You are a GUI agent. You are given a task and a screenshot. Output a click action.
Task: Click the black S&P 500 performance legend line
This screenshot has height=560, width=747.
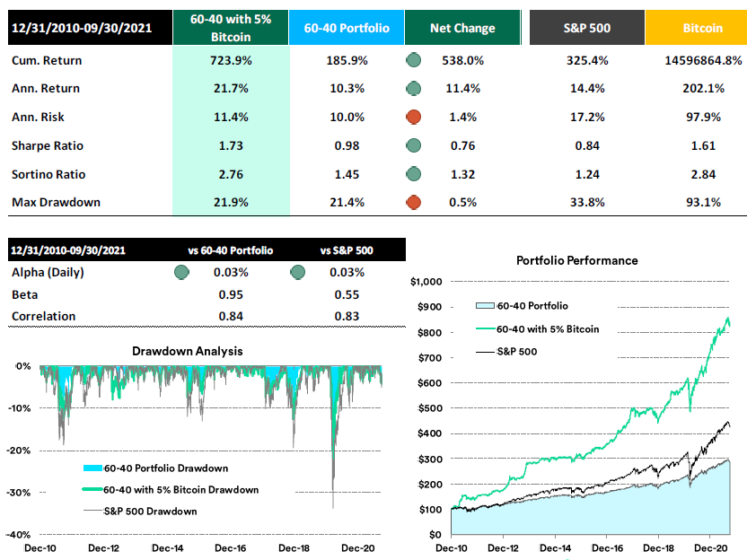point(486,352)
